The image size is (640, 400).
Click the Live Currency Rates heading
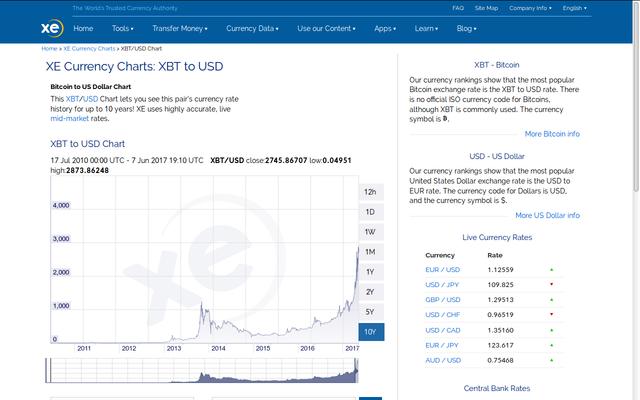[497, 238]
